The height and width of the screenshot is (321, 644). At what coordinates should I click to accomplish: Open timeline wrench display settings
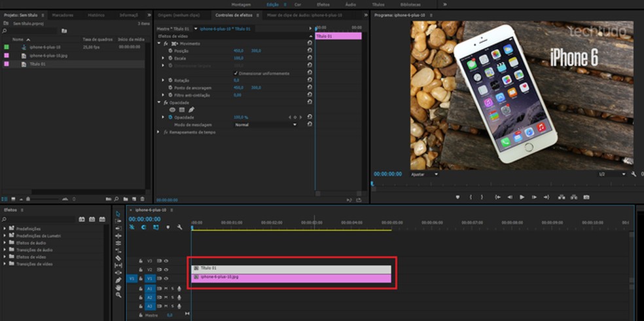tap(179, 227)
